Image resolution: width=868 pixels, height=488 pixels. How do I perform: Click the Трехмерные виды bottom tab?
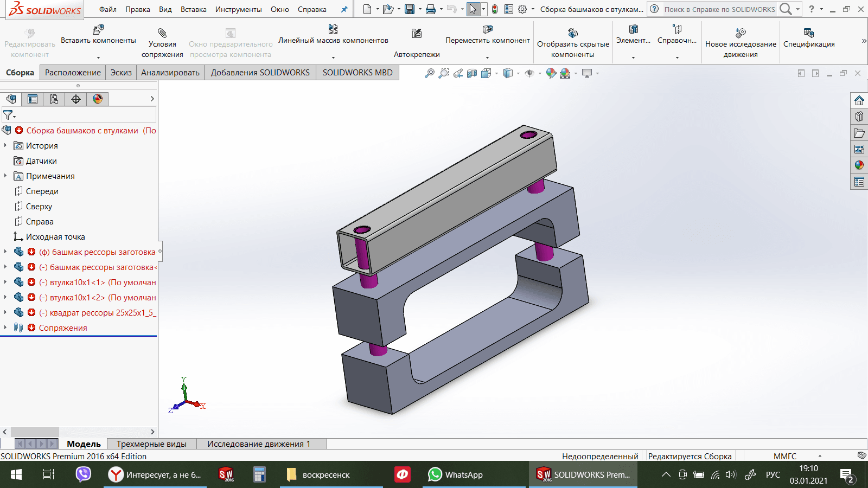[x=151, y=444]
